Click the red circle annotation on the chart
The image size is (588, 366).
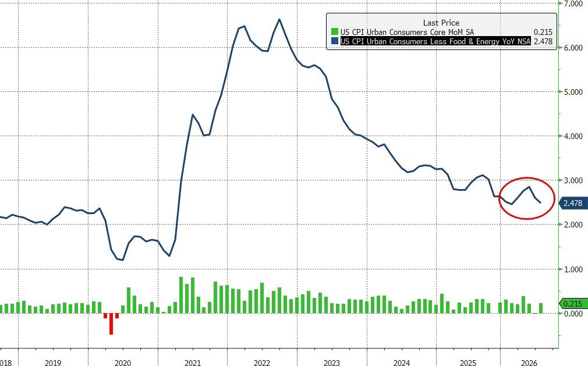[526, 198]
